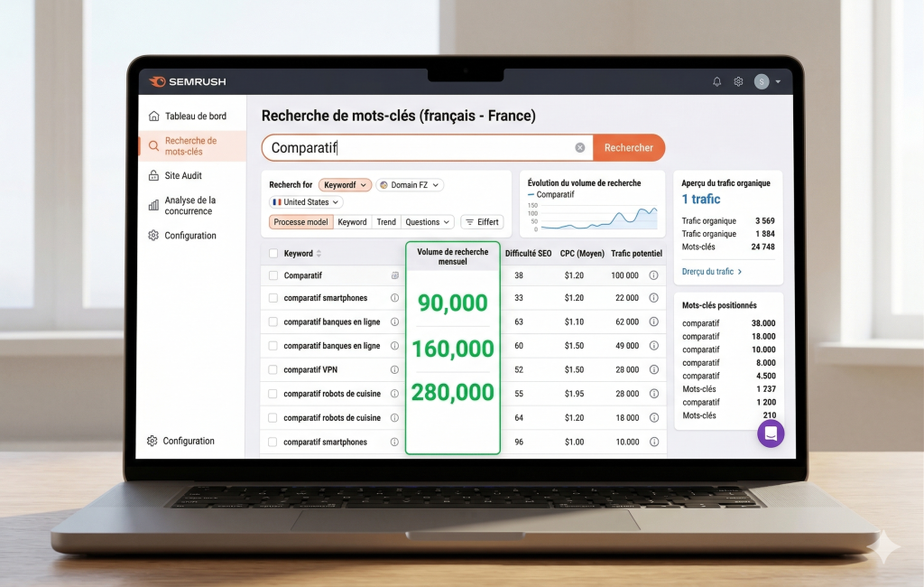Click info icon next to comparatif VPN keyword
Screen dimensions: 924x587
pos(395,370)
